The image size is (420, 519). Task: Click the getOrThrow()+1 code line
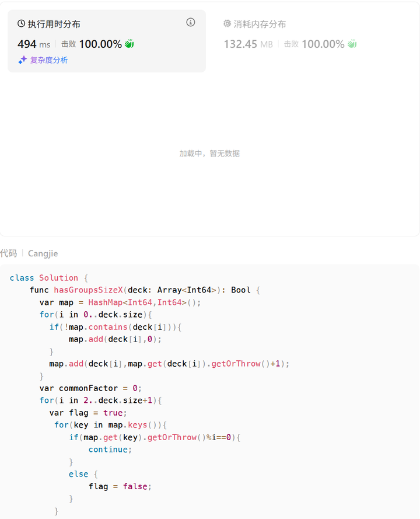[169, 364]
